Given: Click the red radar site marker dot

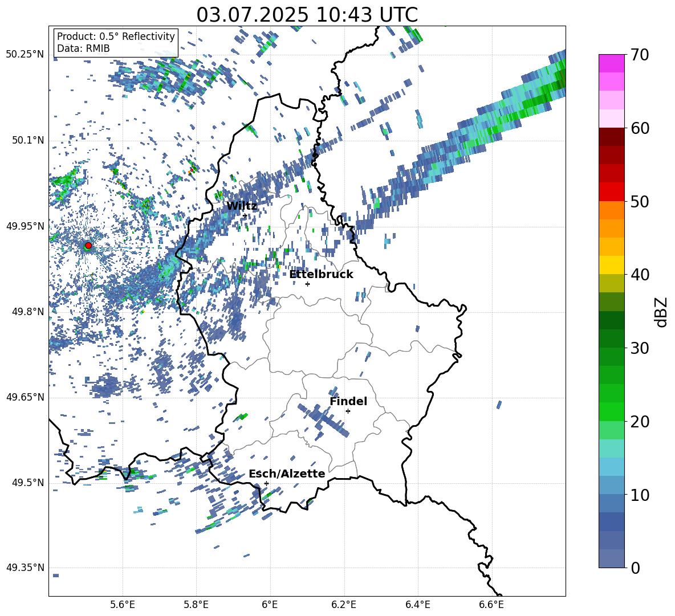Looking at the screenshot, I should (88, 245).
